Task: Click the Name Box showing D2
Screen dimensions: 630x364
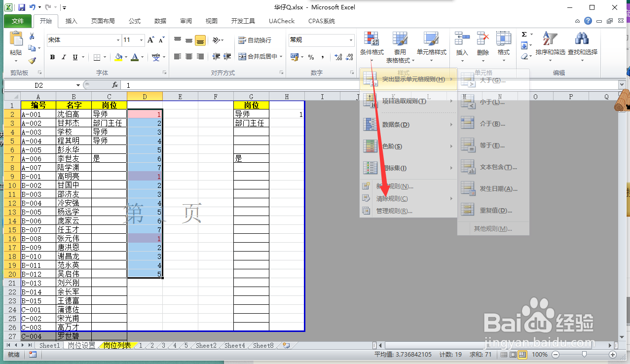Action: [x=38, y=85]
